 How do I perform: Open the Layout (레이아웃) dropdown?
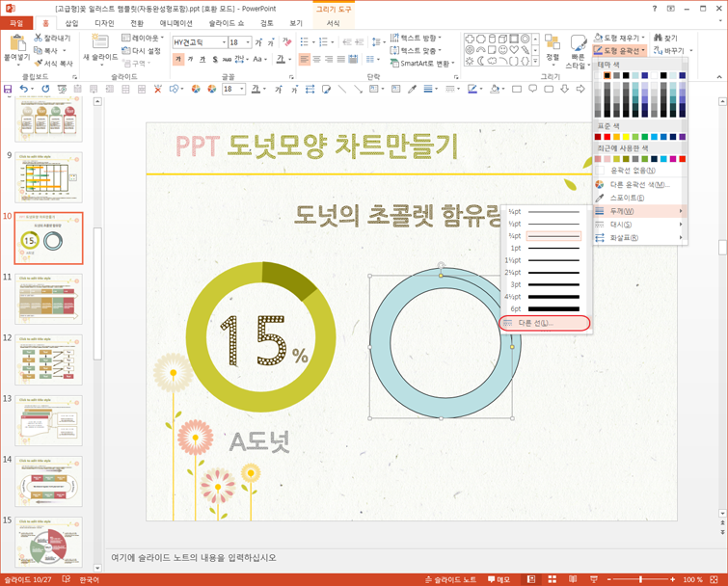coord(143,38)
